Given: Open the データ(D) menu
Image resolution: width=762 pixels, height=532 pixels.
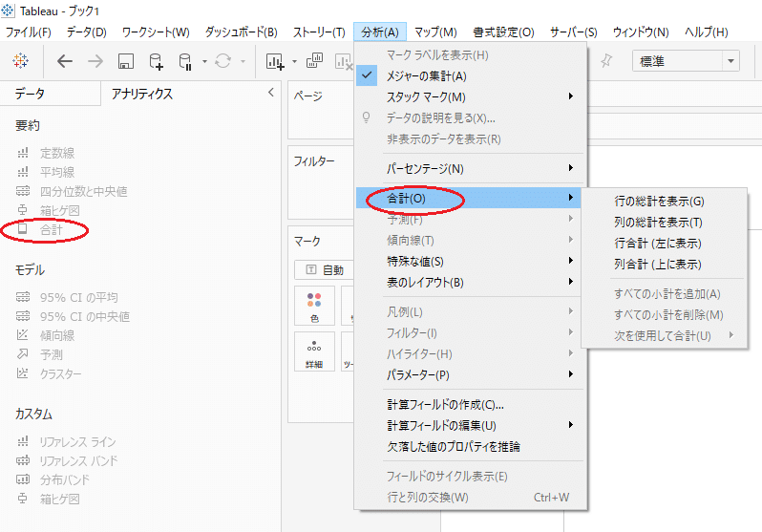Looking at the screenshot, I should 87,32.
